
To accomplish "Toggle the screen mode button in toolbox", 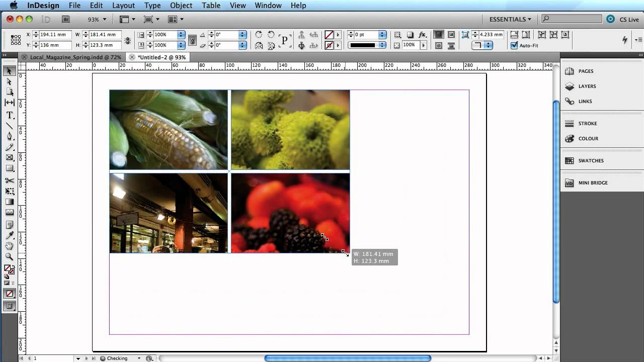I will (x=10, y=306).
